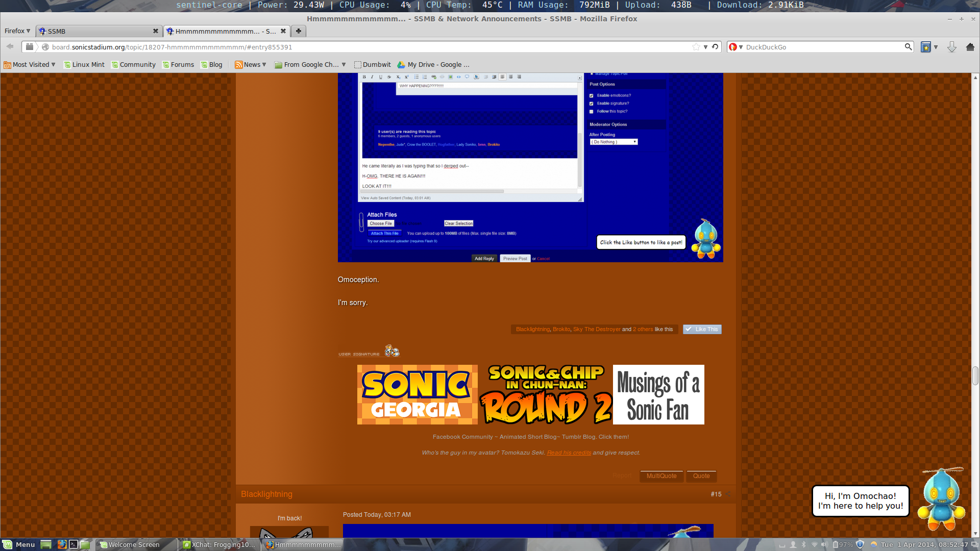Expand the bookmarks button dropdown arrow
Image resolution: width=980 pixels, height=551 pixels.
936,47
